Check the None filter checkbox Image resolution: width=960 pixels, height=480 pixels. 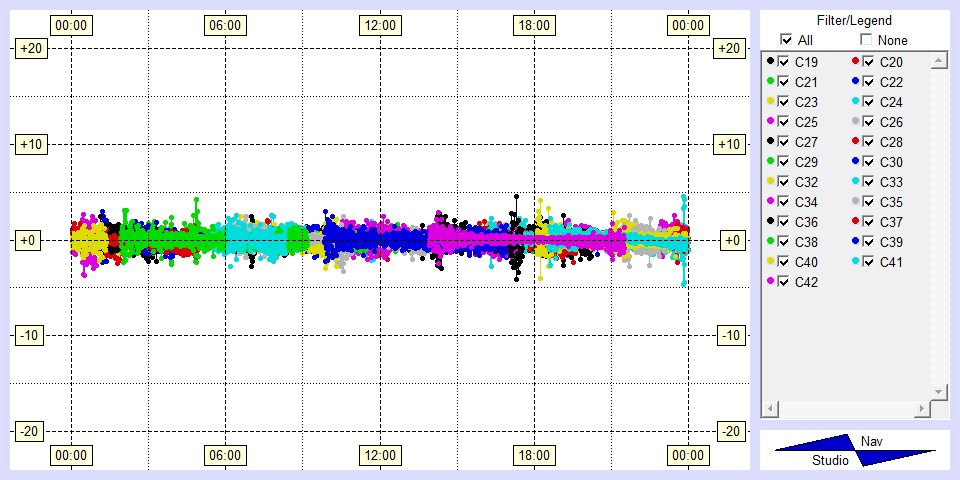pyautogui.click(x=866, y=40)
